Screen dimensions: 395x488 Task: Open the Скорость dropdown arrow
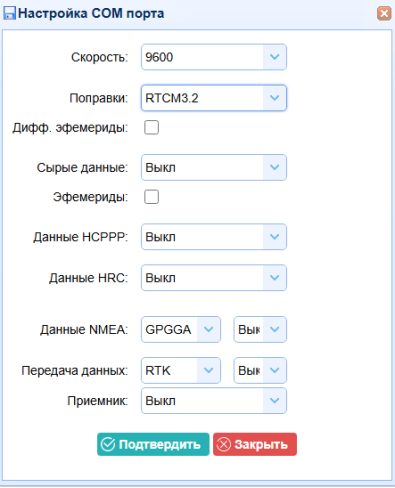pyautogui.click(x=274, y=57)
